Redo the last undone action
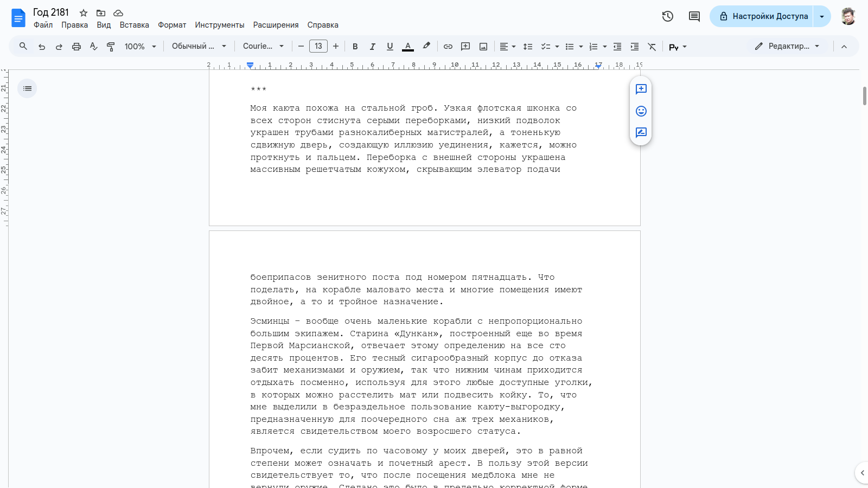This screenshot has height=488, width=868. pyautogui.click(x=59, y=47)
